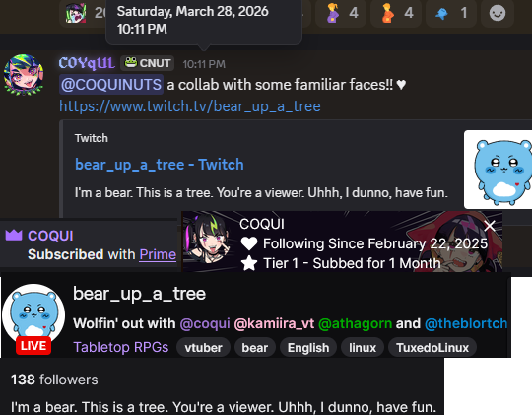This screenshot has width=532, height=415.
Task: Click the CNUT frog role badge
Action: click(147, 63)
